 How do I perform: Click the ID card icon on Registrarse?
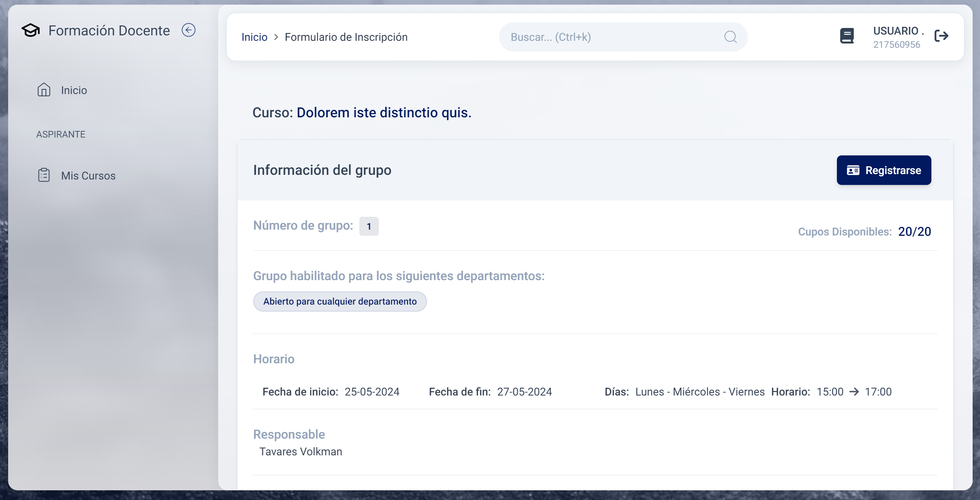point(853,170)
